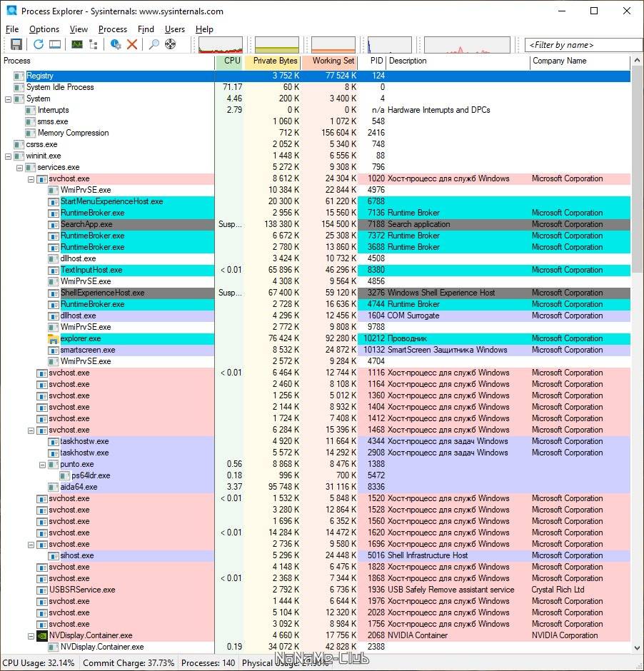Select the smartscreen.exe row
Screen dimensions: 644x671
(316, 350)
